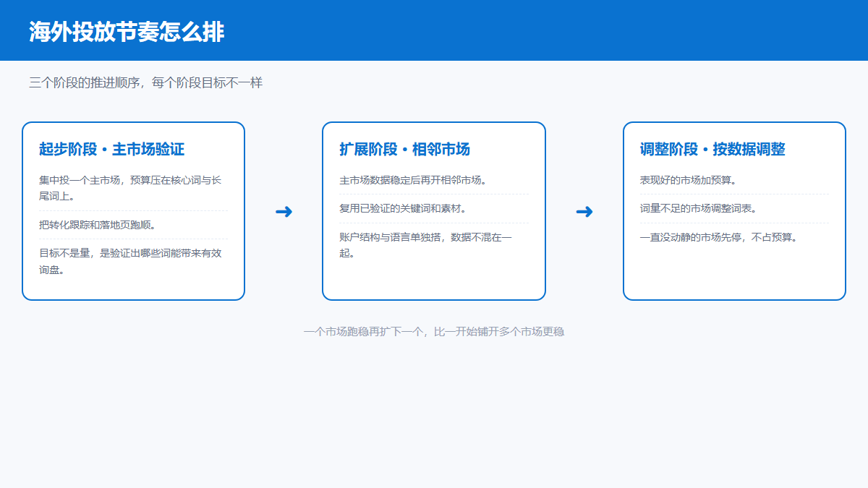Select the text 目标不是量，是验证出哪些词能带来有效询盘

tap(130, 262)
